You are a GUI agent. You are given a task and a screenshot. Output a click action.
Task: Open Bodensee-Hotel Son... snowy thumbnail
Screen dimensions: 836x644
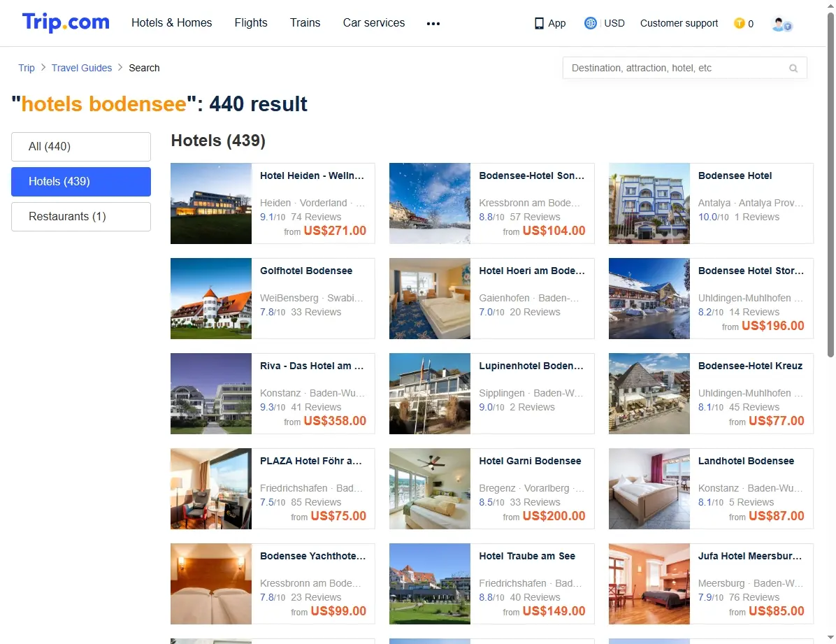[430, 203]
